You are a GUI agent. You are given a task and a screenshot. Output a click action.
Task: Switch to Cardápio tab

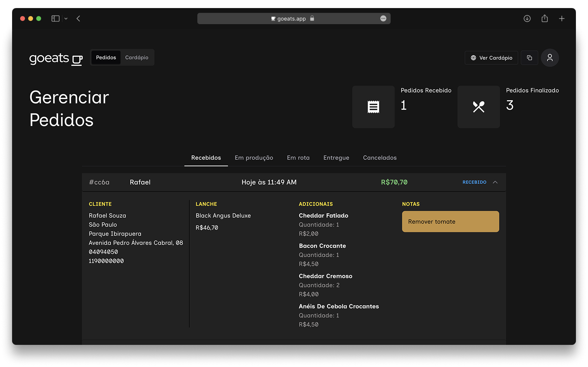[x=137, y=58]
